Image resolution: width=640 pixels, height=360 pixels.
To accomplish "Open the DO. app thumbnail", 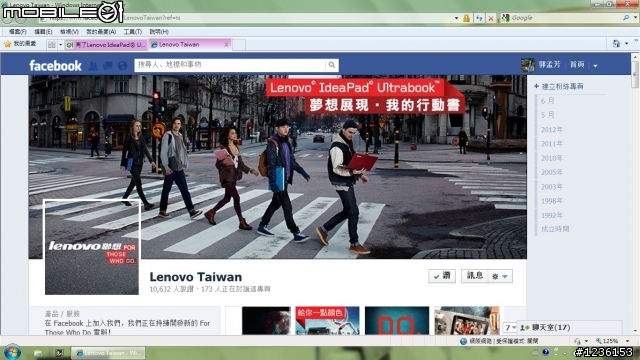I will click(397, 321).
